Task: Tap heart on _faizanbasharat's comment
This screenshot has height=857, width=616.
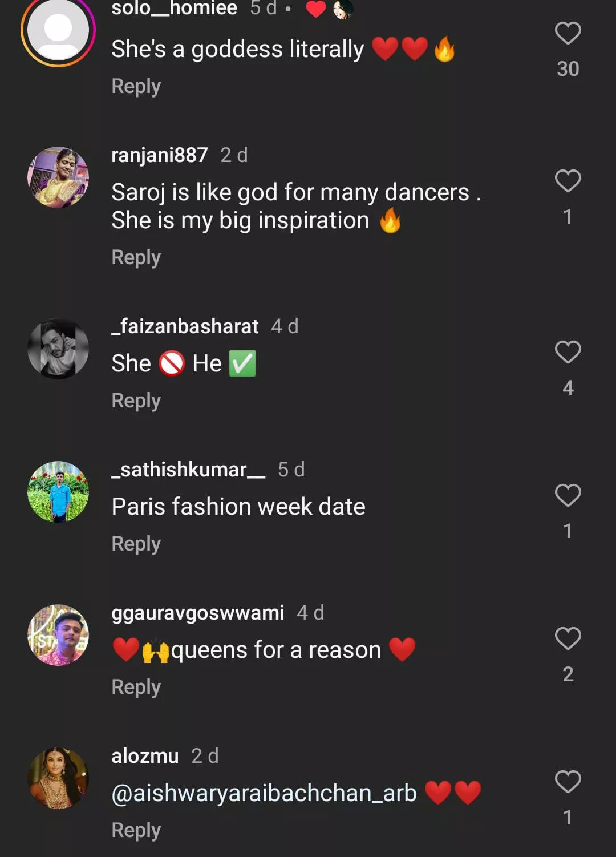Action: [x=568, y=352]
